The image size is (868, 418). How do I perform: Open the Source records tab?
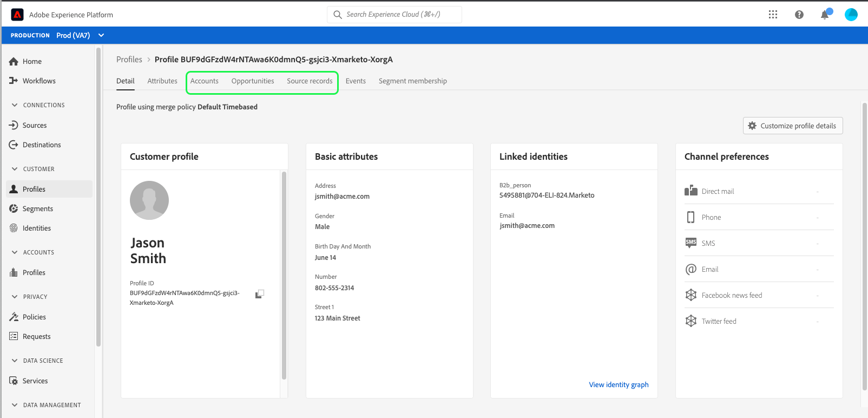pyautogui.click(x=310, y=81)
